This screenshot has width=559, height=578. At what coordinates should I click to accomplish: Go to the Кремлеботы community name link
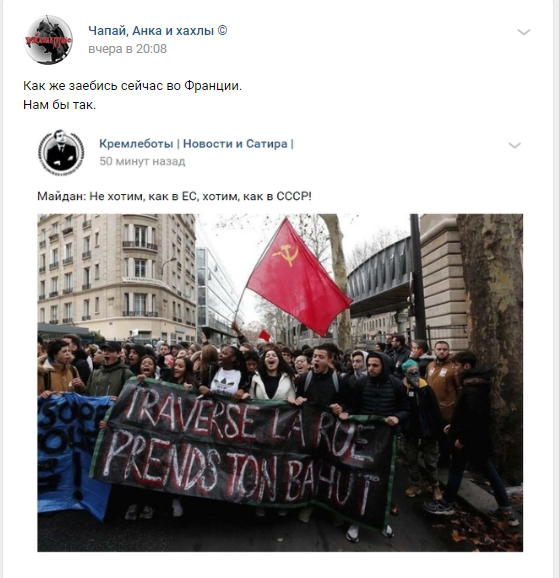point(136,143)
